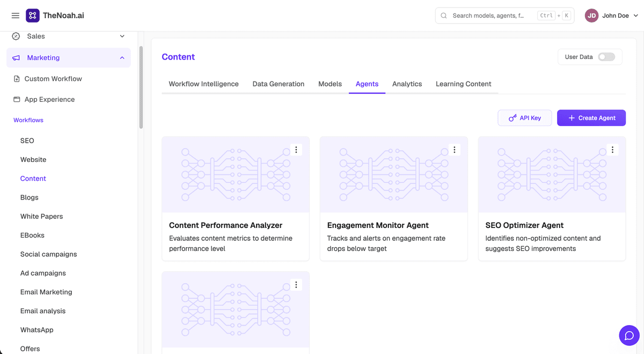Image resolution: width=644 pixels, height=354 pixels.
Task: Click the API Key button
Action: tap(525, 118)
